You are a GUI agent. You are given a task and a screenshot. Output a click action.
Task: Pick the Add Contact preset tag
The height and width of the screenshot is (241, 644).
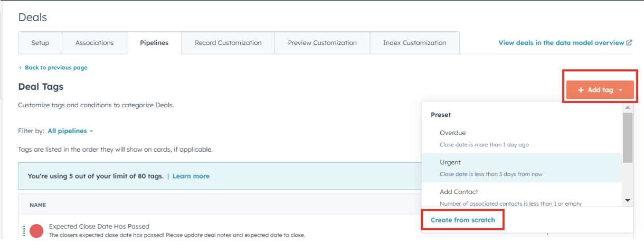pyautogui.click(x=459, y=192)
